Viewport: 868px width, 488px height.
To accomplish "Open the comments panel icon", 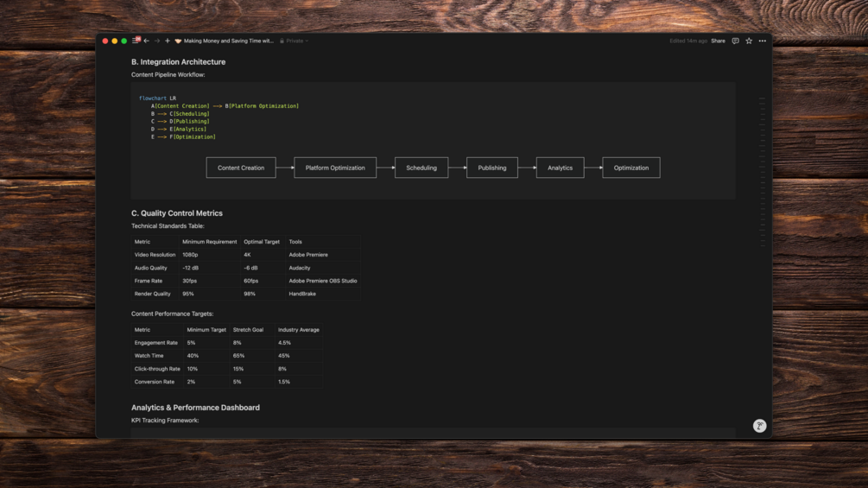I will point(735,41).
